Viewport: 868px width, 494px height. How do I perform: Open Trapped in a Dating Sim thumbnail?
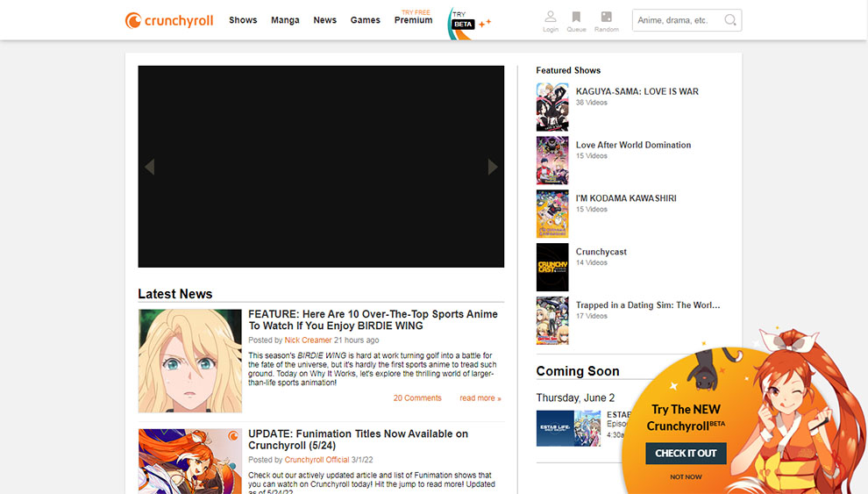coord(551,320)
